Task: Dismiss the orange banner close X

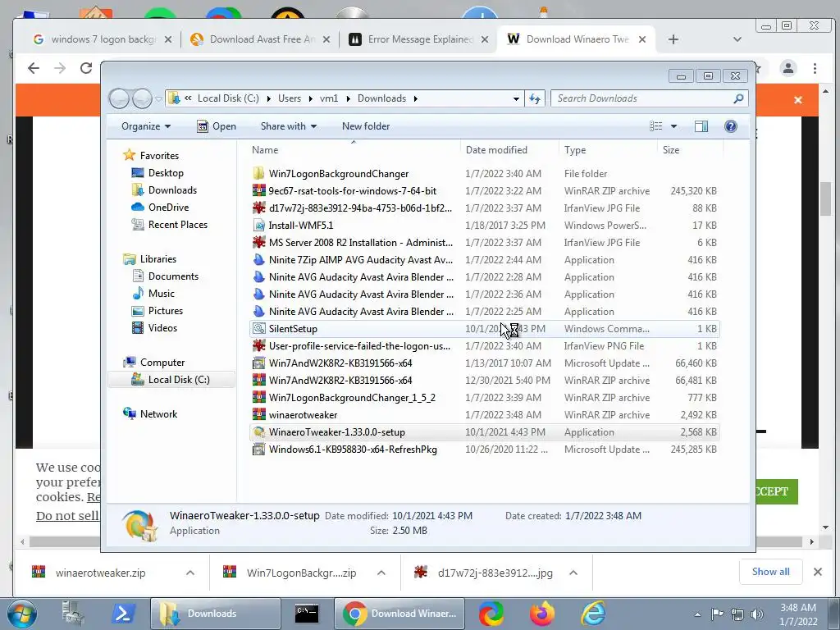Action: click(797, 99)
